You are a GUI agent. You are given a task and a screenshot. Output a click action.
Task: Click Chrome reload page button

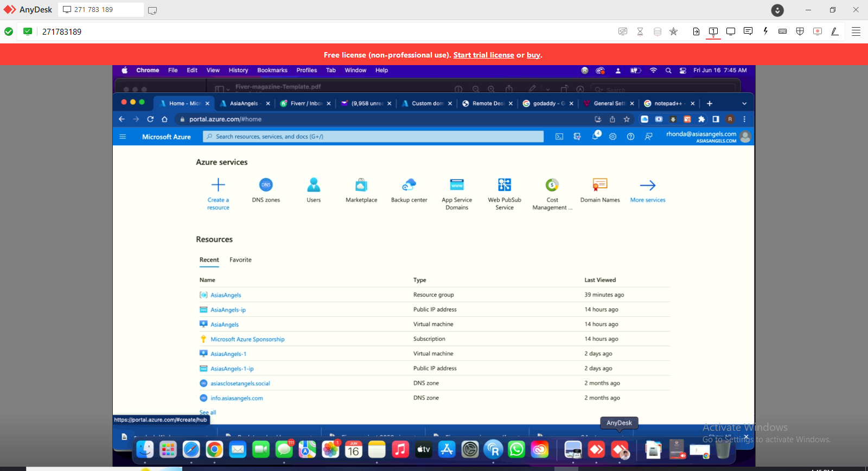(x=150, y=119)
